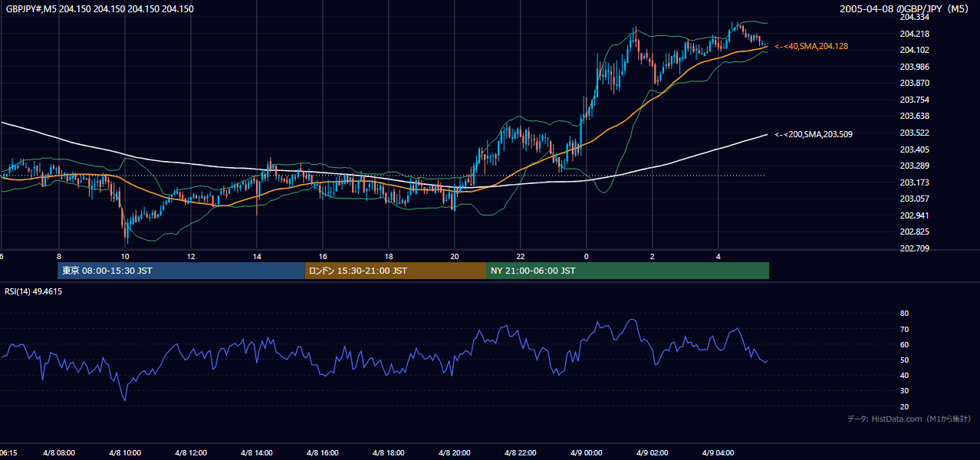This screenshot has width=980, height=460.
Task: Click the chart title 2005-04-08 のGBP/JPY (M5)
Action: [906, 9]
